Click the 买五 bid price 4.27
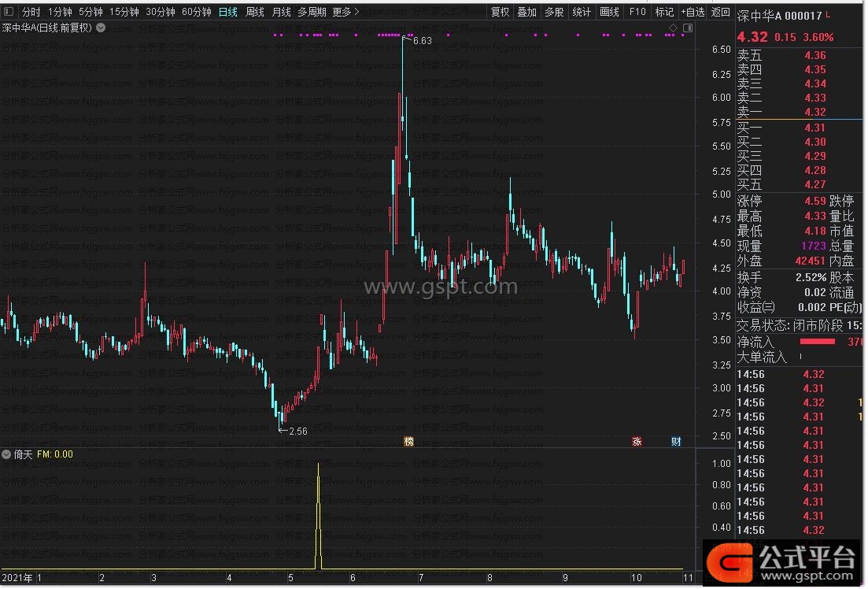 [814, 184]
